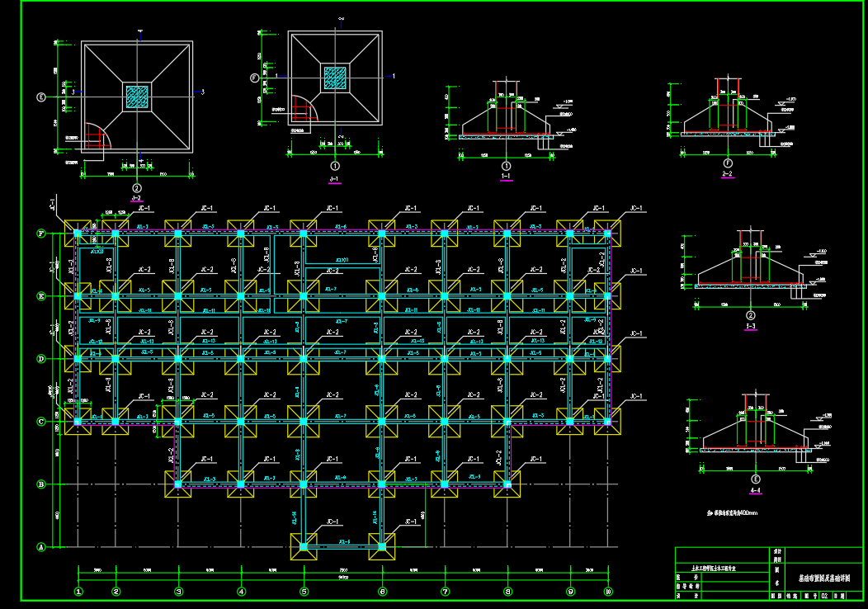Select the cyan hatched column in J-2 detail
868x609 pixels.
tap(137, 97)
